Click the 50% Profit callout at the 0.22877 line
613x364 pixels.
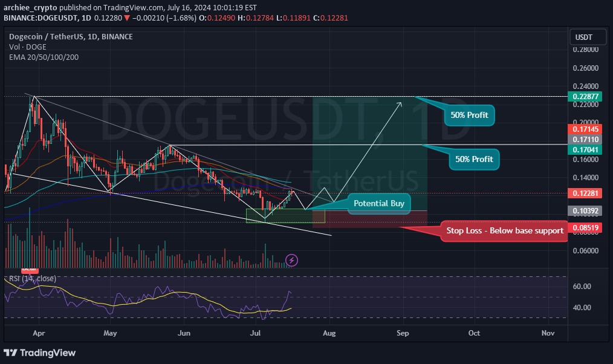[469, 115]
